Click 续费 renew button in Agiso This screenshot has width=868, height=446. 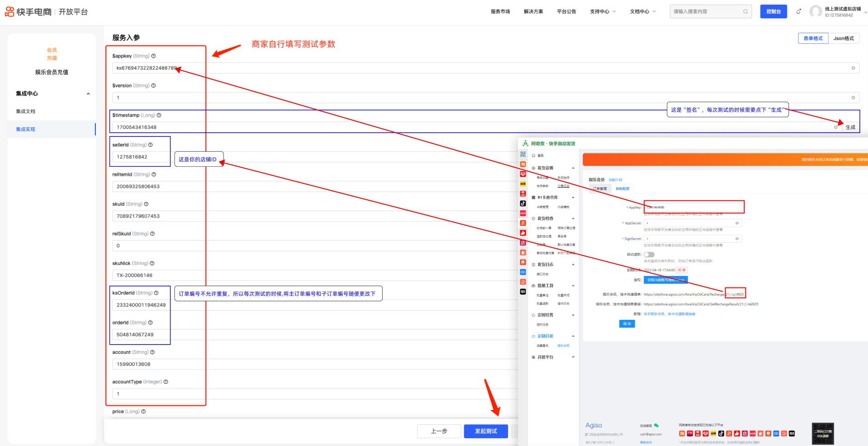coord(681,270)
